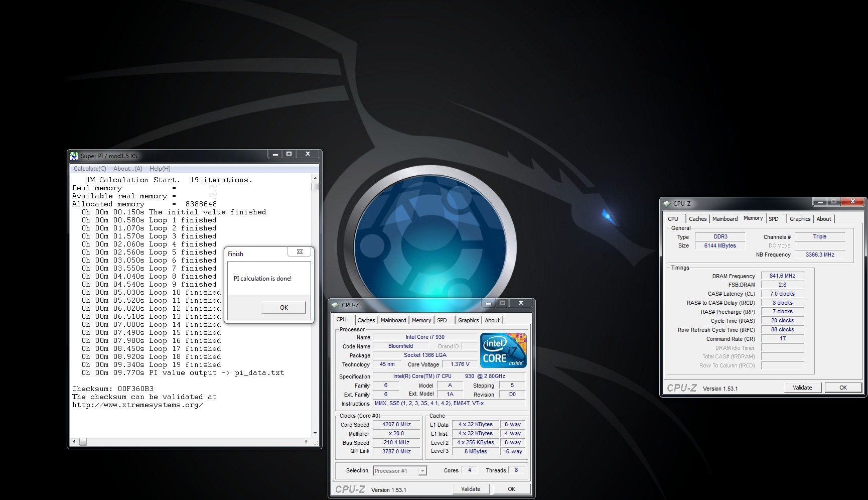Viewport: 868px width, 500px height.
Task: Click the Threads value 8
Action: point(516,470)
